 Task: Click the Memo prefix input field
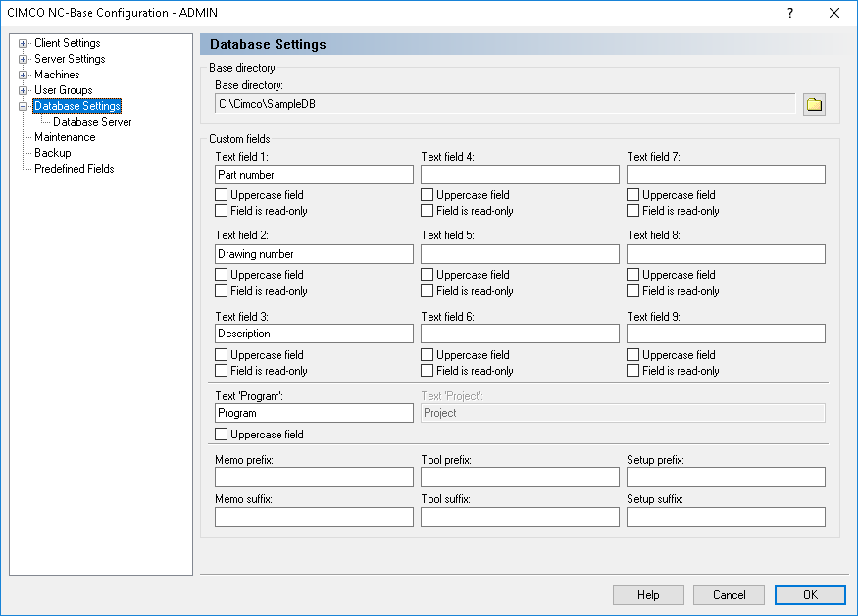(x=314, y=477)
